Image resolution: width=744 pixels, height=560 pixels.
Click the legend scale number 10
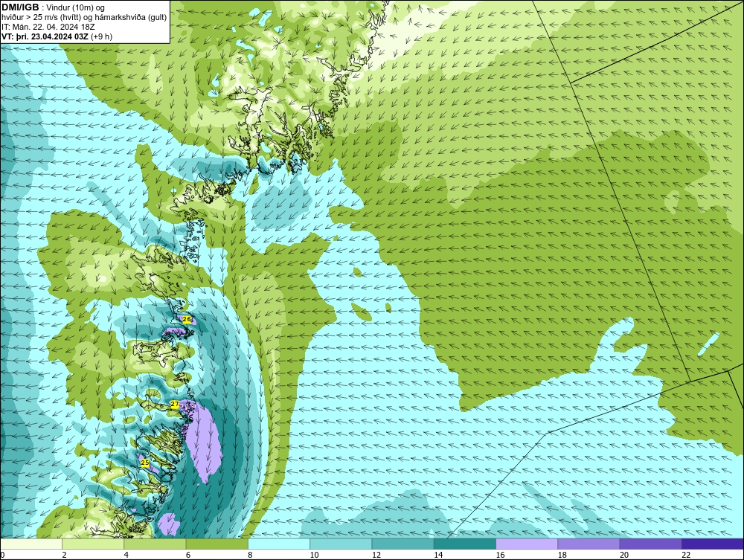(314, 555)
